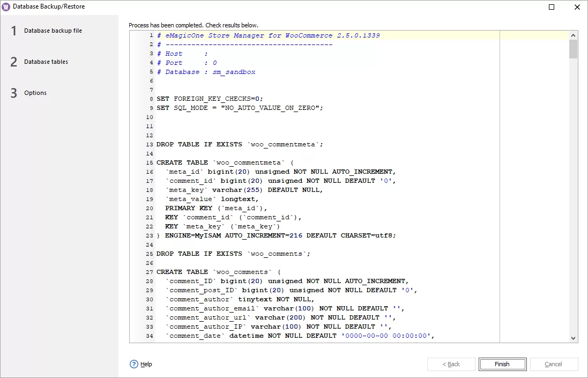
Task: Click the scrollbar up arrow
Action: click(x=572, y=34)
